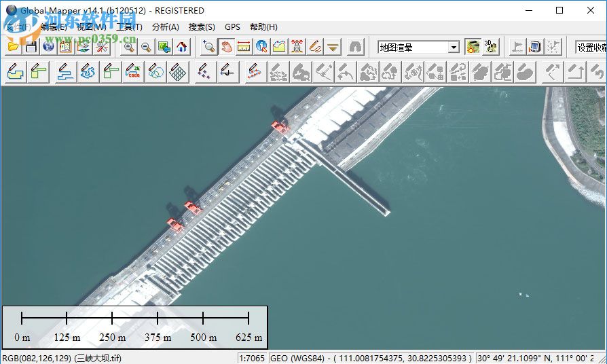607x364 pixels.
Task: Return to full view with the house icon
Action: coord(182,48)
